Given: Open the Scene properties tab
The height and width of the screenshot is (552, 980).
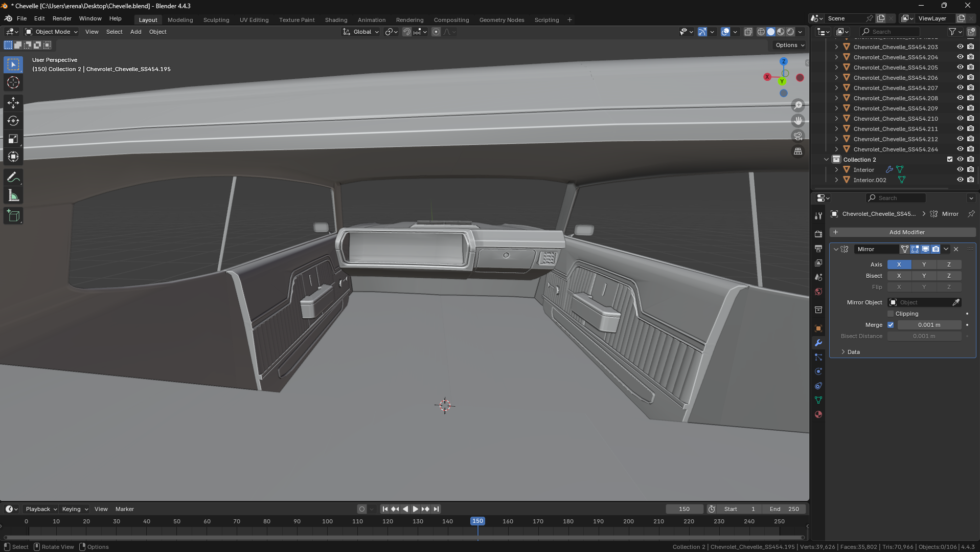Looking at the screenshot, I should coord(818,277).
